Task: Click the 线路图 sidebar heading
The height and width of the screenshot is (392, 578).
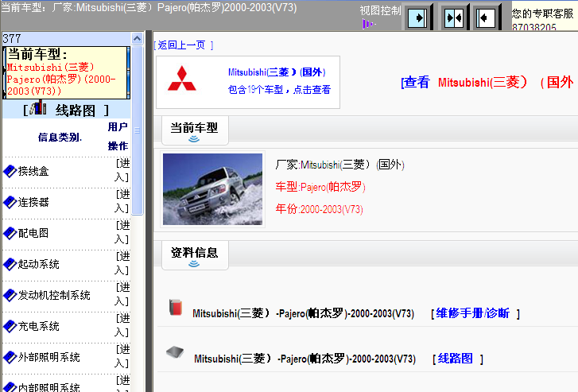Action: (x=76, y=111)
